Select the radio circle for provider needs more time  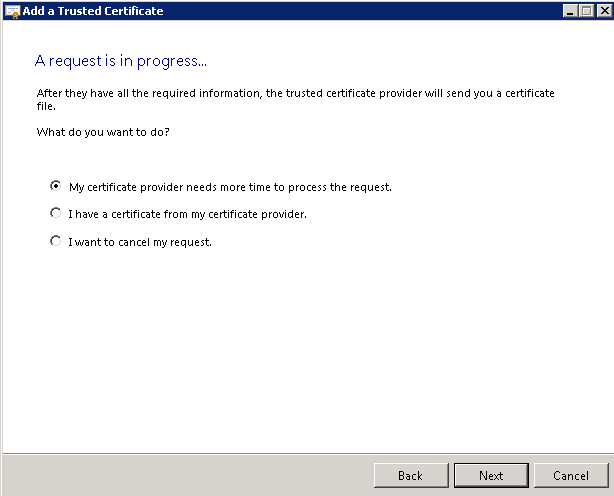coord(56,186)
